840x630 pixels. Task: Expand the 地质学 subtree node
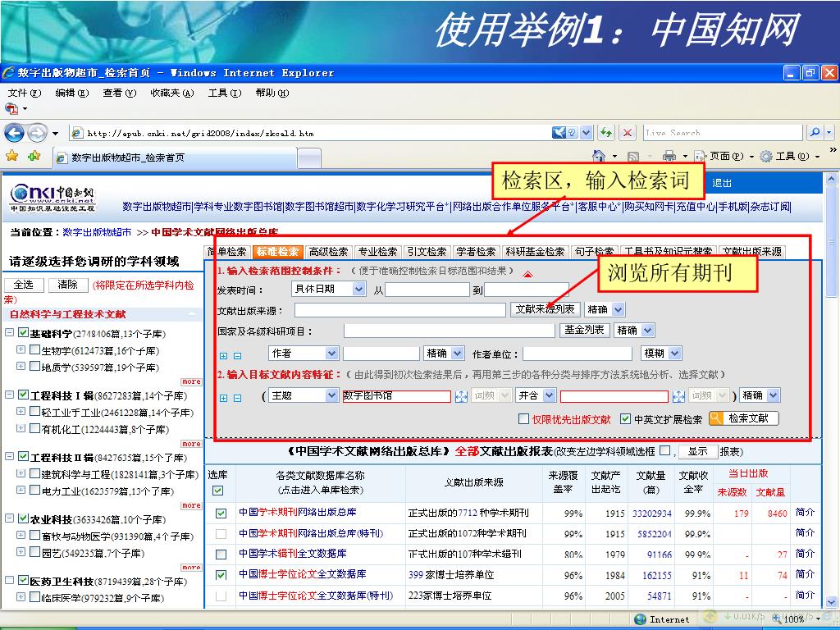tap(21, 367)
